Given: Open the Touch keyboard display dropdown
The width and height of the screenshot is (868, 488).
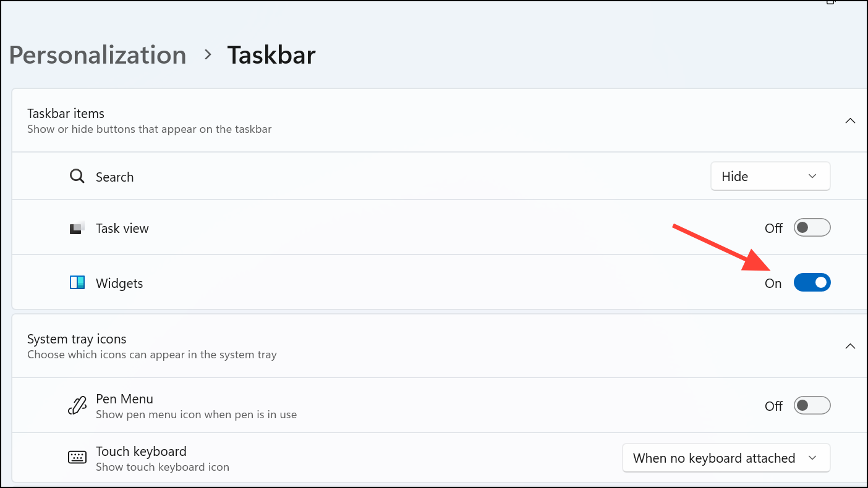Looking at the screenshot, I should tap(726, 458).
